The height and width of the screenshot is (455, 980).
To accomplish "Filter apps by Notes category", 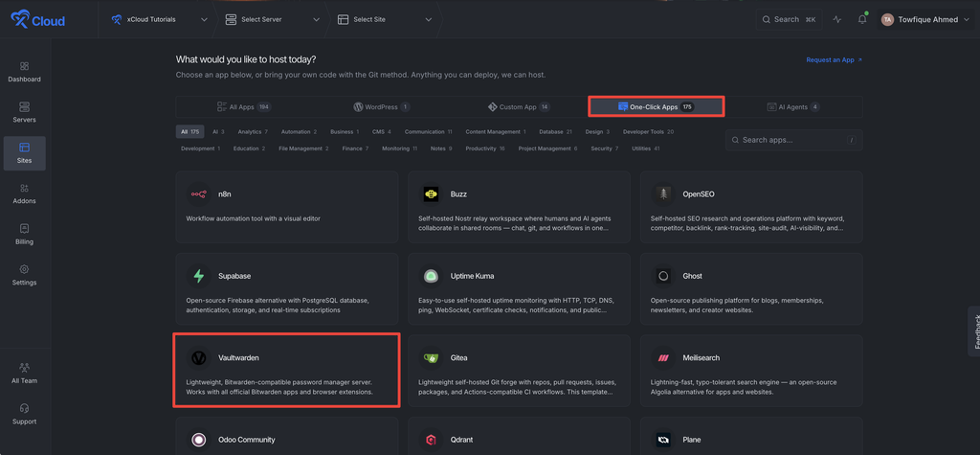I will (440, 149).
